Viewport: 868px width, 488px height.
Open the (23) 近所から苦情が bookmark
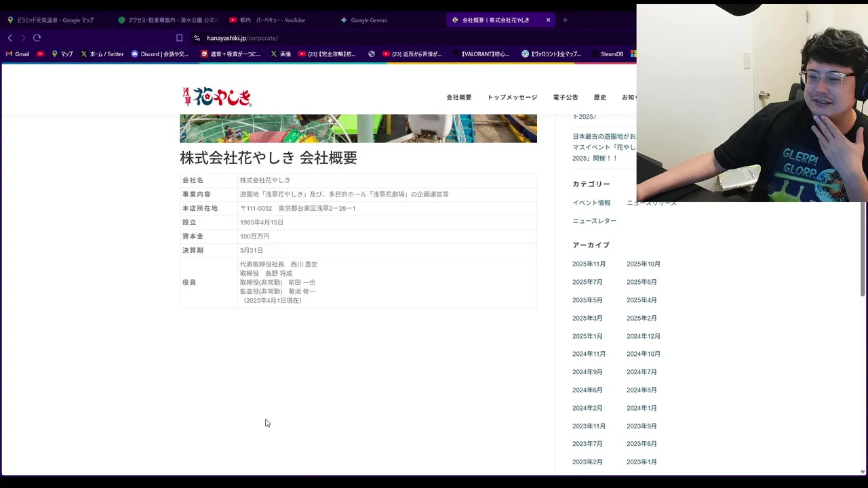click(412, 54)
